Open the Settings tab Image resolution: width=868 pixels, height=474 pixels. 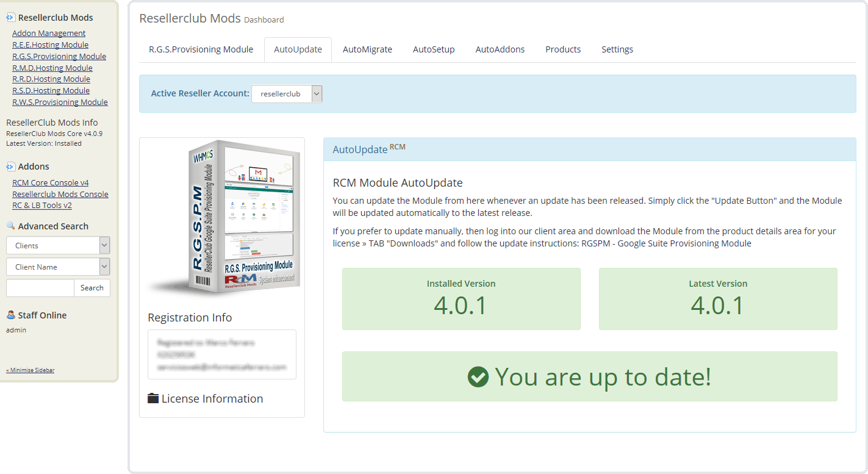click(x=617, y=49)
